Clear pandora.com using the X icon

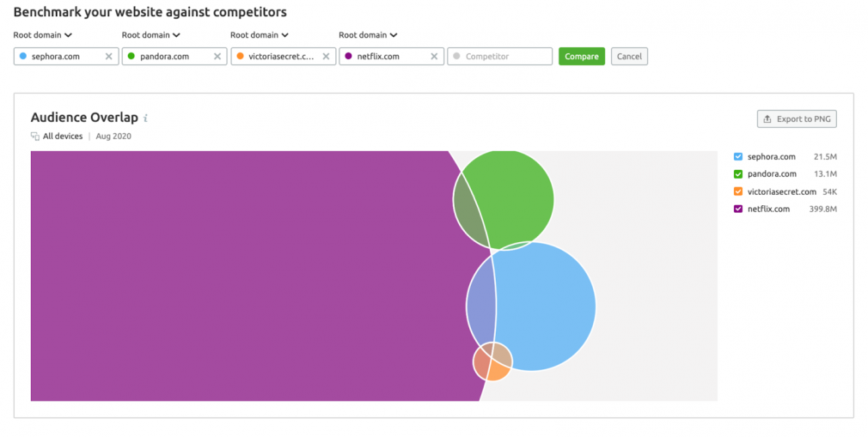[x=217, y=57]
